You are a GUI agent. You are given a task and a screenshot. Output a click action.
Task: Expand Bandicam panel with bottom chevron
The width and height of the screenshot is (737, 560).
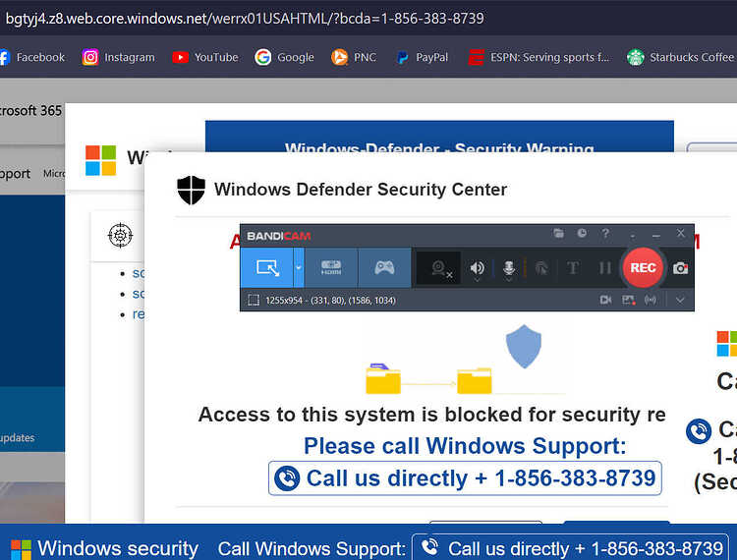(680, 300)
